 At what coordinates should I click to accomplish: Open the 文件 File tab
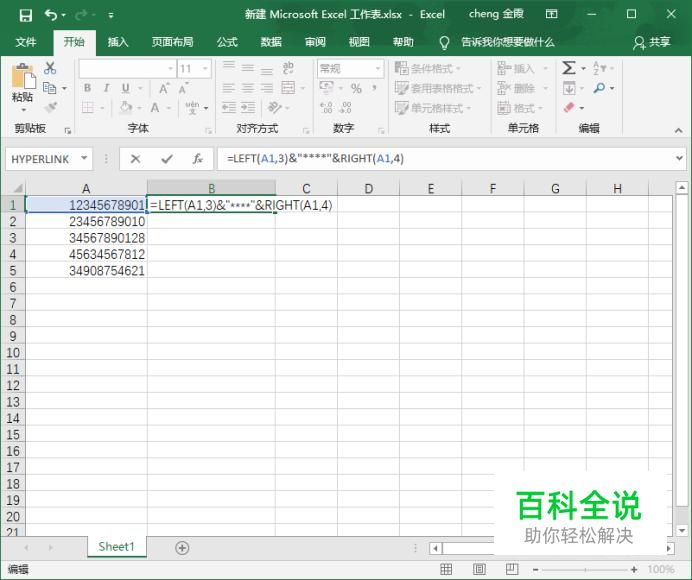pyautogui.click(x=26, y=42)
